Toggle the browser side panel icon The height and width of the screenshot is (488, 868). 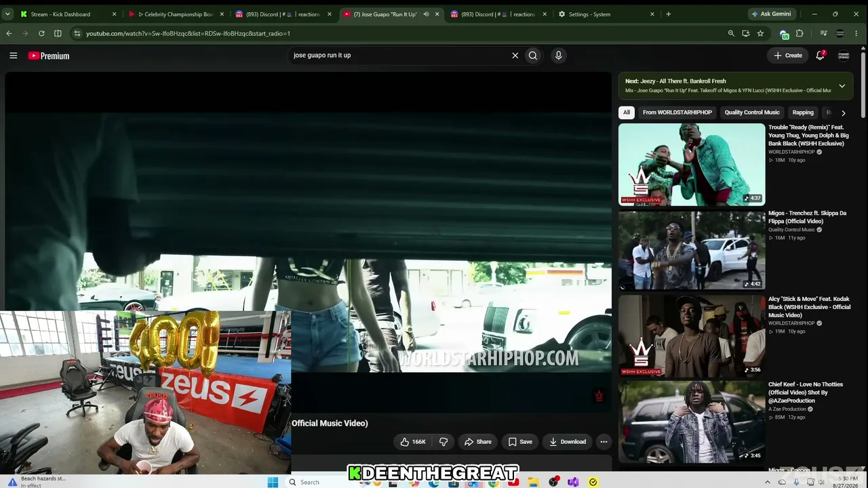coord(58,33)
